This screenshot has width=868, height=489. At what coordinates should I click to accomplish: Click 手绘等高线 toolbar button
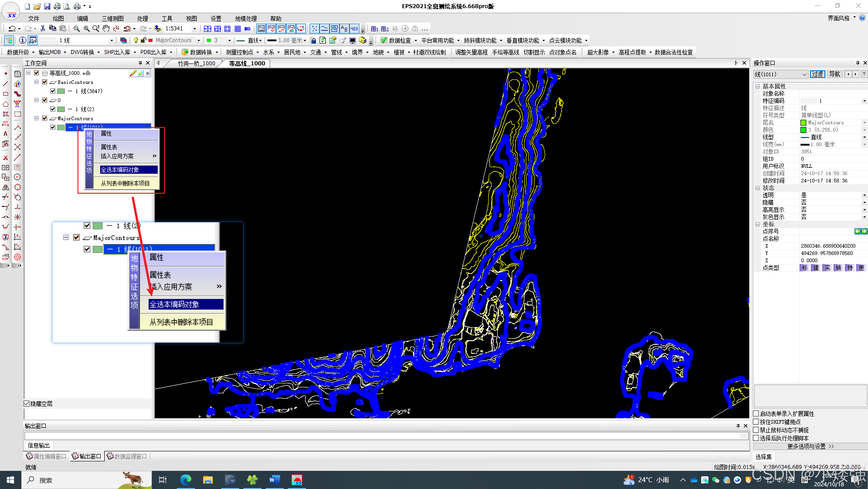coord(505,52)
